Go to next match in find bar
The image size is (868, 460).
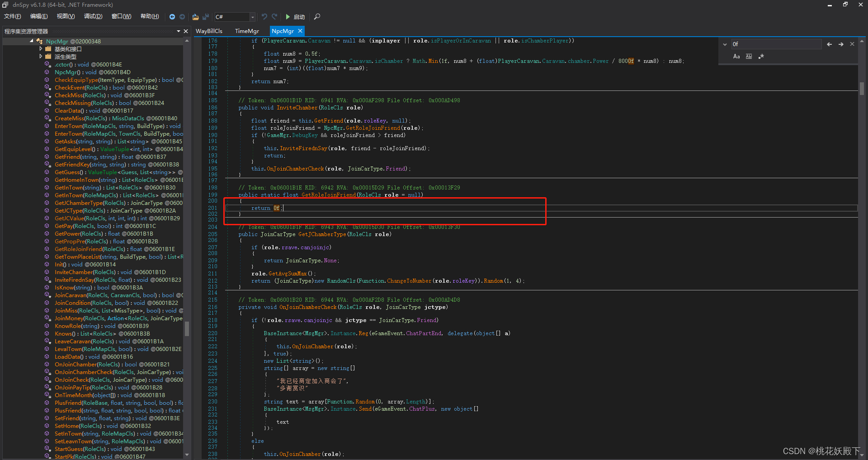point(841,44)
